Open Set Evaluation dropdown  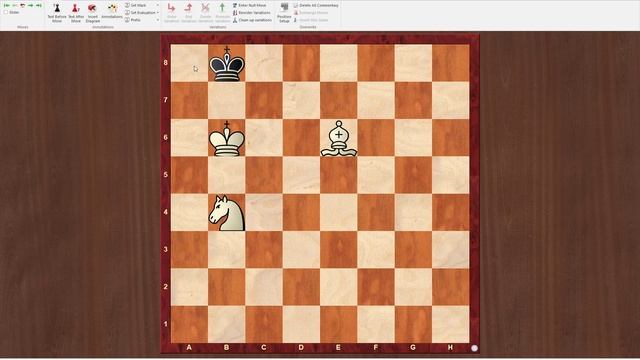tap(142, 13)
